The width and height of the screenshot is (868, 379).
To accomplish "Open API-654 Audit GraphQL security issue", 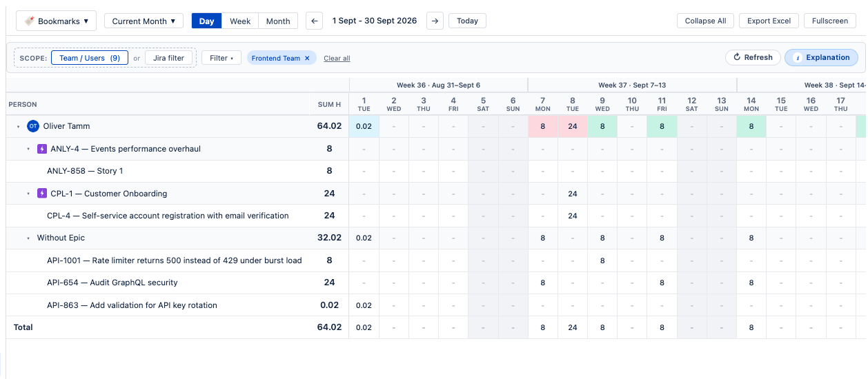I will pos(112,283).
